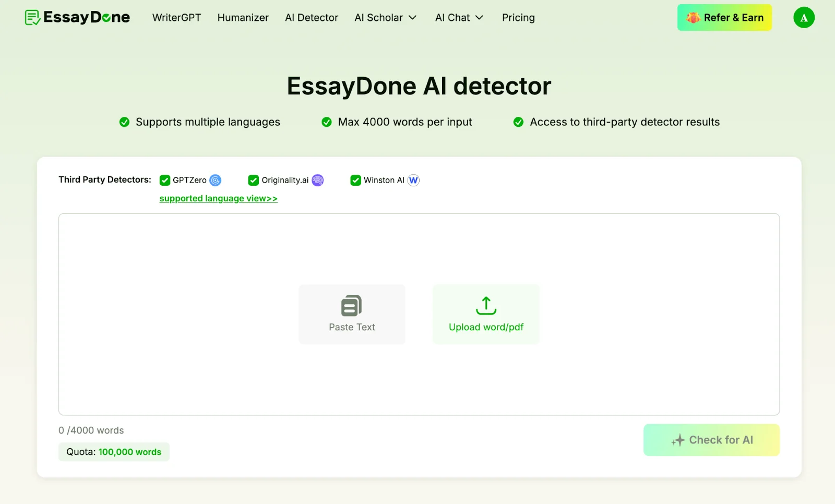Click the Supports multiple languages checkmark icon
This screenshot has height=504, width=835.
pos(124,122)
